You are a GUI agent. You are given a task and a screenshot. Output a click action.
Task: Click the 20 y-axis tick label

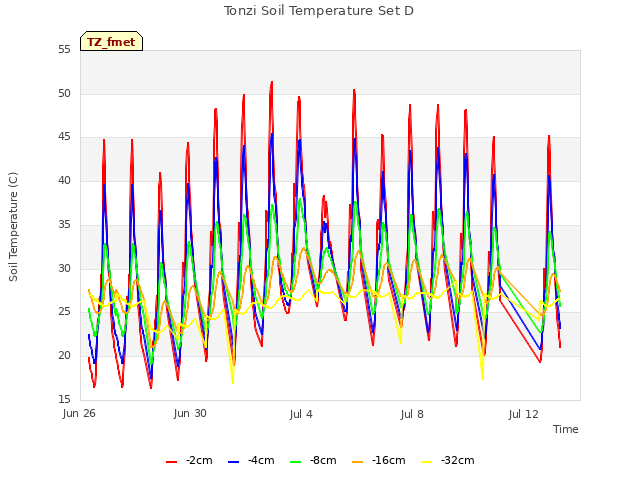[x=64, y=356]
